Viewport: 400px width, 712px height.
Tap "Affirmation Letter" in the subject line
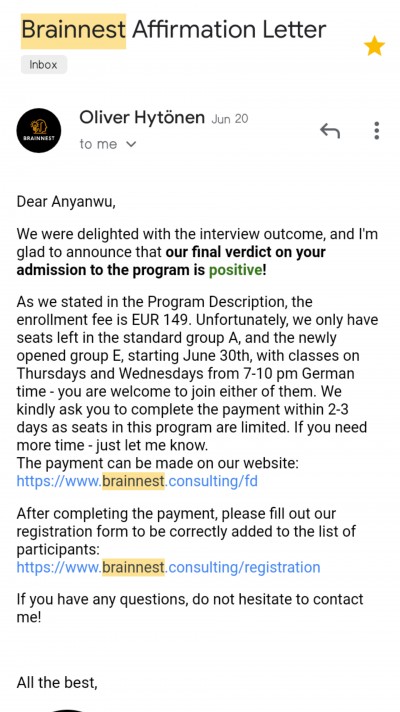229,30
